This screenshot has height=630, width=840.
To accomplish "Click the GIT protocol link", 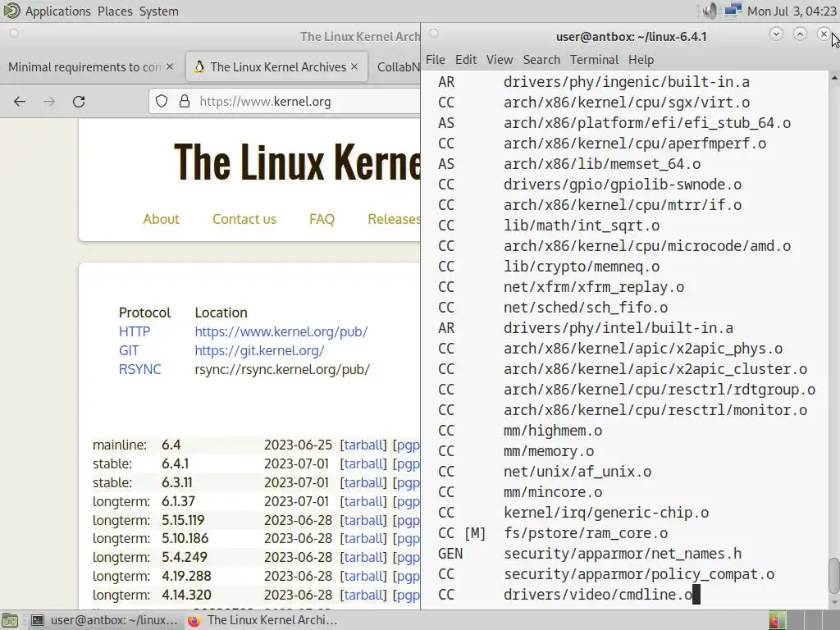I will pyautogui.click(x=129, y=350).
